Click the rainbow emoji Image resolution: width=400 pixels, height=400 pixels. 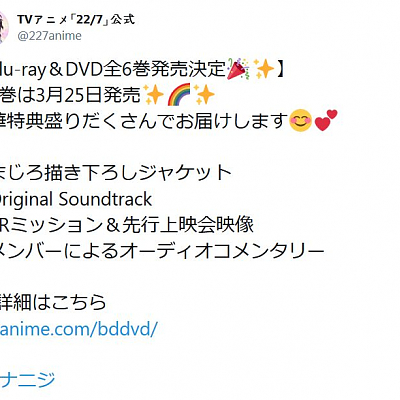point(179,94)
